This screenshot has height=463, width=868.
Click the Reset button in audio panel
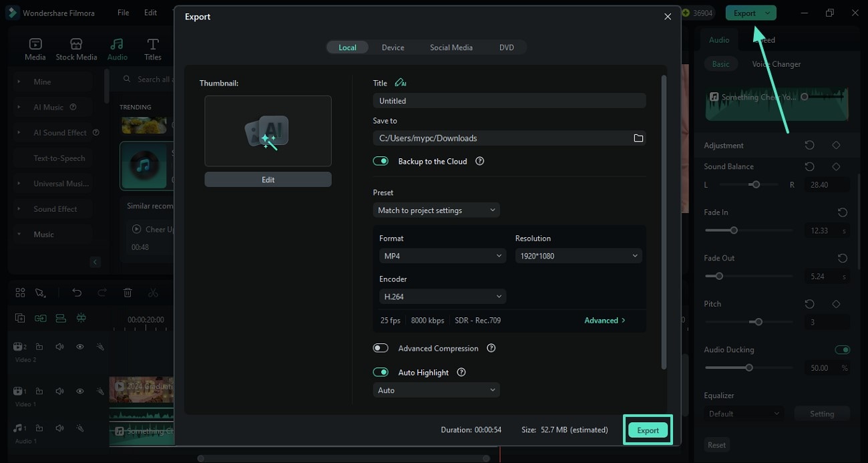point(716,445)
